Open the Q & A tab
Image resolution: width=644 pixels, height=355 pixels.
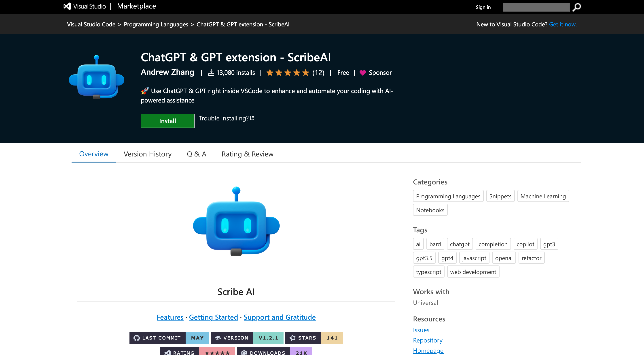[x=197, y=154]
